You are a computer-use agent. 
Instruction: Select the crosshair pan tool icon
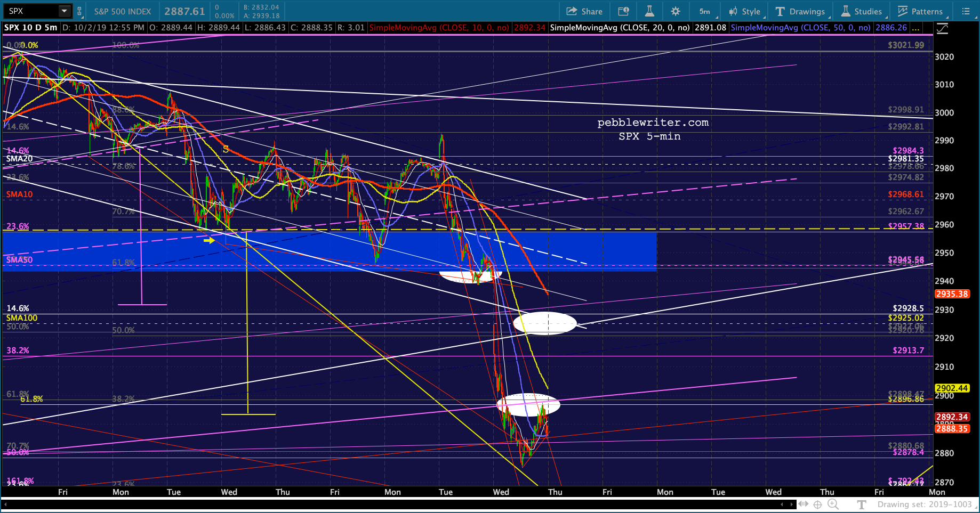coord(817,504)
